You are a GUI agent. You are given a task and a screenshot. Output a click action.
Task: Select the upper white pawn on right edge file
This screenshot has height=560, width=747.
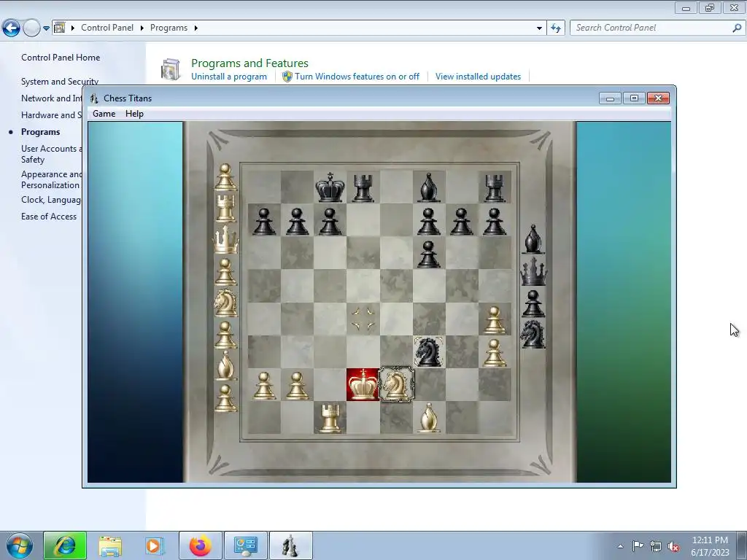point(494,319)
